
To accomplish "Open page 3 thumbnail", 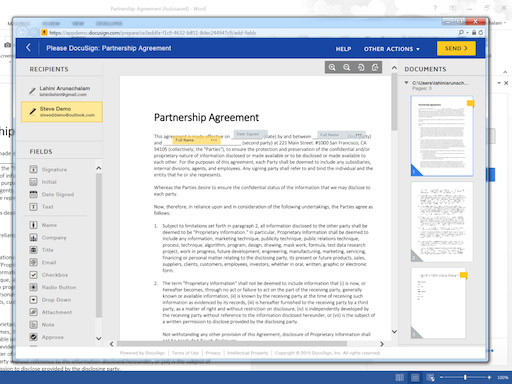I will pyautogui.click(x=439, y=303).
